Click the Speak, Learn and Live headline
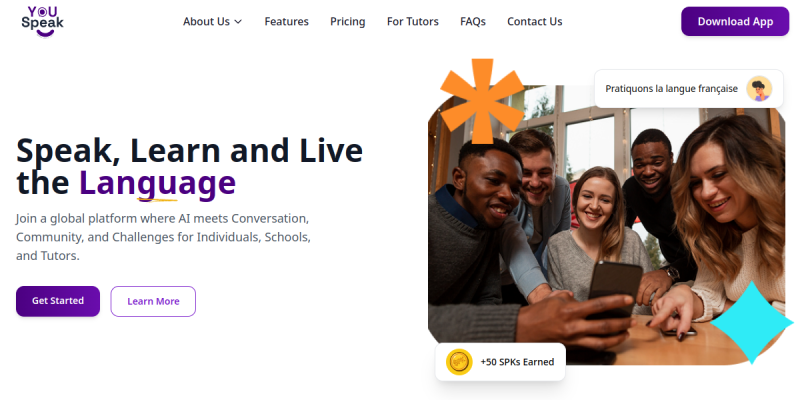Screen dimensions: 800x400 pyautogui.click(x=190, y=151)
